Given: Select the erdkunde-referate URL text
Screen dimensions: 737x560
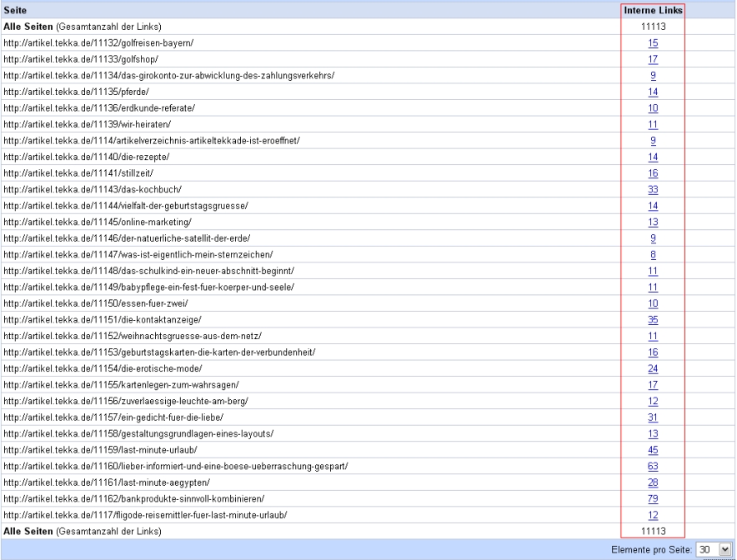Looking at the screenshot, I should click(x=99, y=108).
